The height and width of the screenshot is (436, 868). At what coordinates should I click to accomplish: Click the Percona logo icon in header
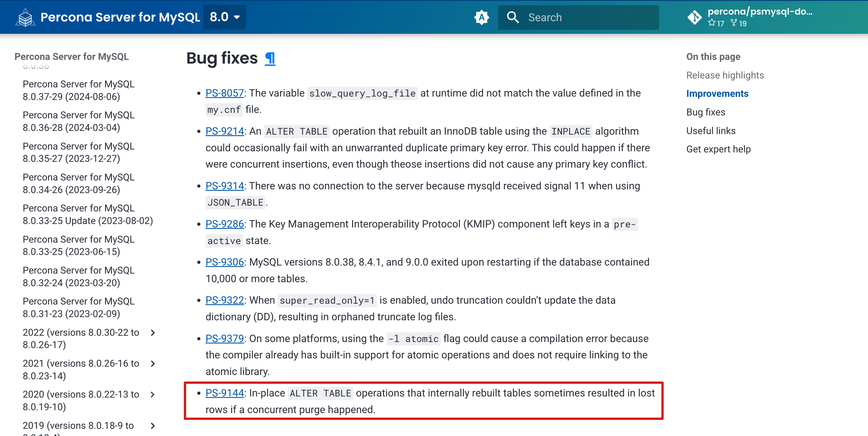(x=25, y=17)
